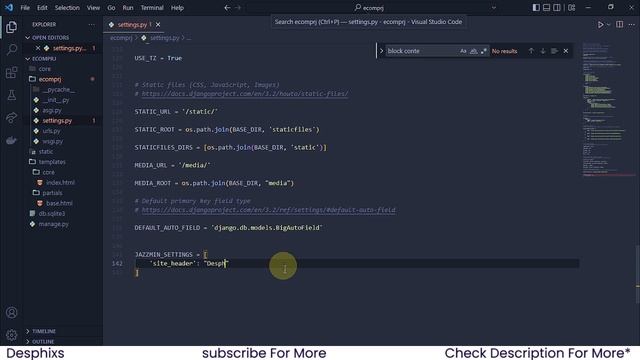Image resolution: width=640 pixels, height=360 pixels.
Task: Open the File menu
Action: [25, 8]
